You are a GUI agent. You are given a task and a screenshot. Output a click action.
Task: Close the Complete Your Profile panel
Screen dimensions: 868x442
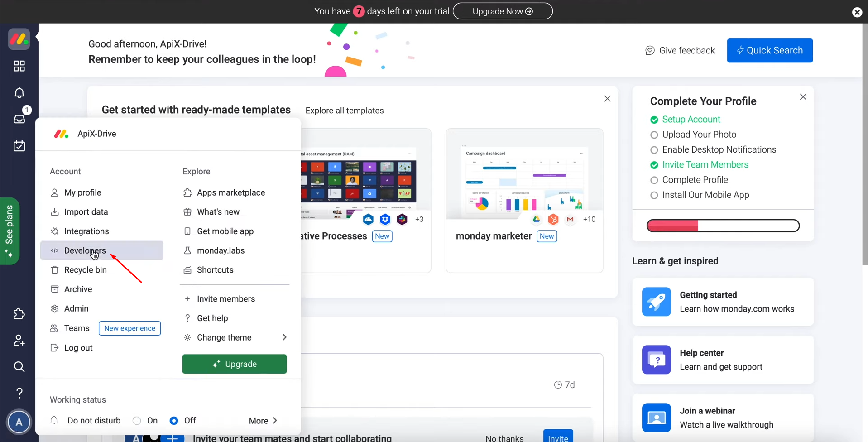[803, 97]
